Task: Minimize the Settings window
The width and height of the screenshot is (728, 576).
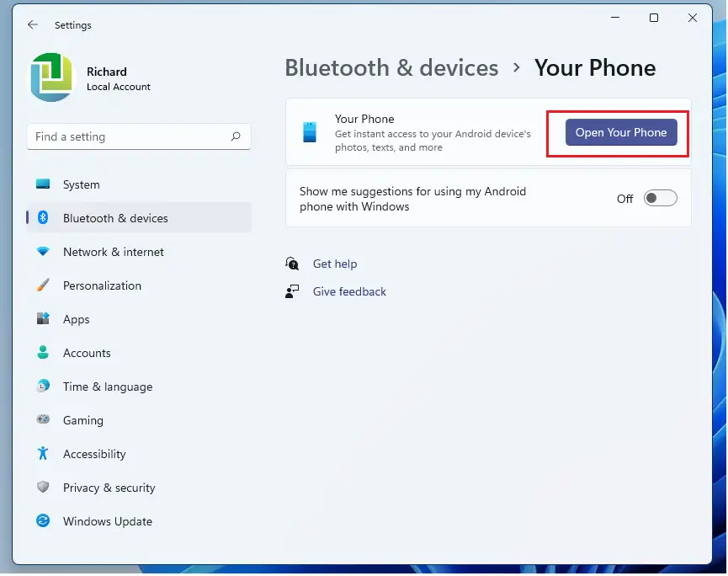Action: coord(615,18)
